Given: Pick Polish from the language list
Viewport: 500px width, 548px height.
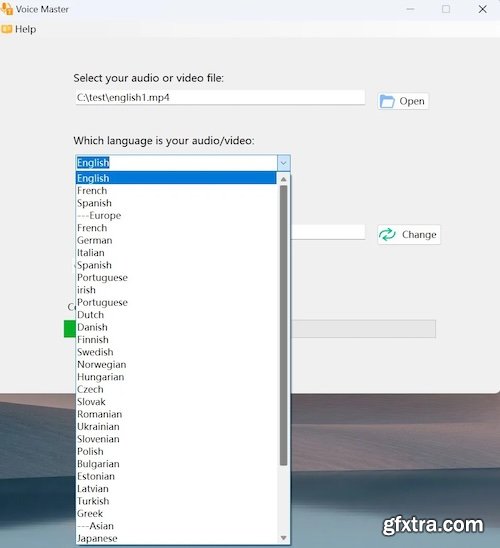Looking at the screenshot, I should coord(176,451).
